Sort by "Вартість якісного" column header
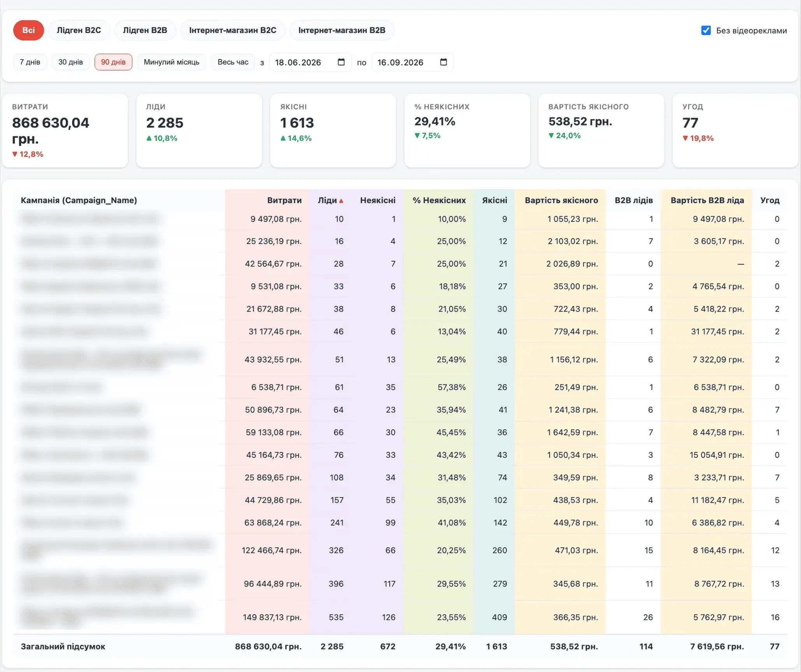Viewport: 801px width, 672px height. pyautogui.click(x=561, y=200)
